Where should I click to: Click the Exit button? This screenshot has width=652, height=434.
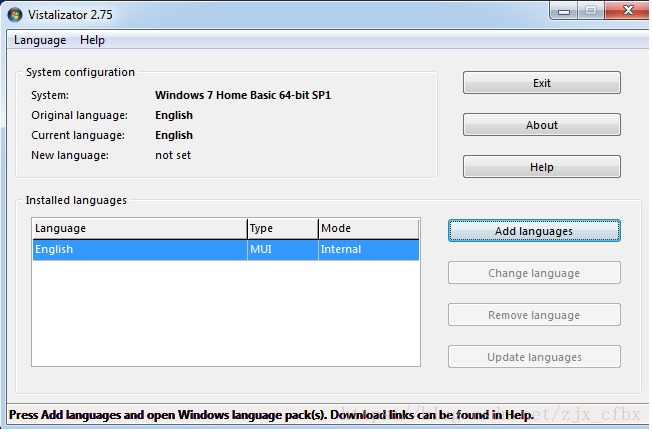(541, 83)
